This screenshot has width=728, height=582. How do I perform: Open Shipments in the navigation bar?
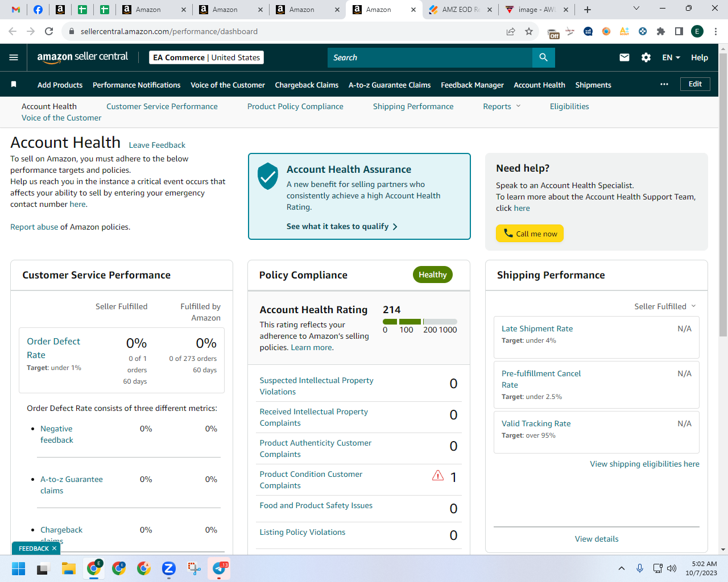(x=593, y=85)
